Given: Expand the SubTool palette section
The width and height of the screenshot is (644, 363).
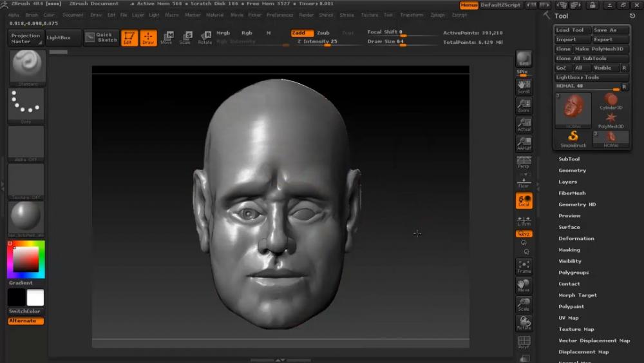Looking at the screenshot, I should point(569,159).
